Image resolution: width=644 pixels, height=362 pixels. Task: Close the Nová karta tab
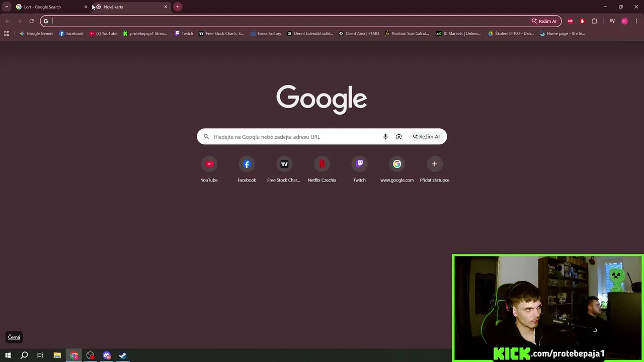pos(166,7)
